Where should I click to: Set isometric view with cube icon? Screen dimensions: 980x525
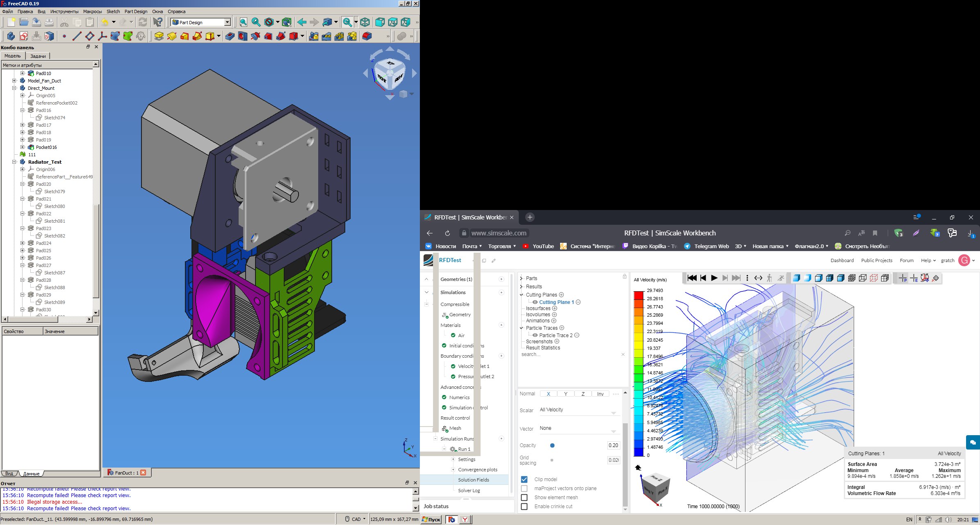(365, 22)
